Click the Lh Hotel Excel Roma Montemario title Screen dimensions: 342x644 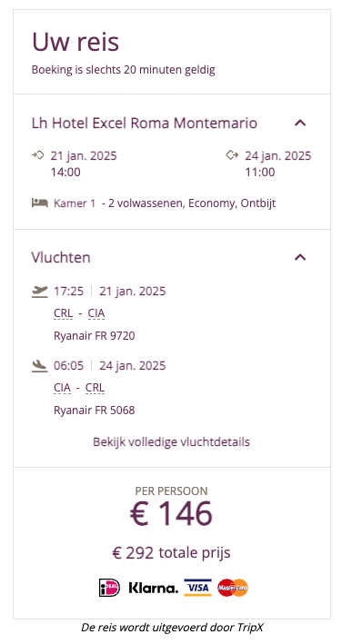(x=145, y=123)
